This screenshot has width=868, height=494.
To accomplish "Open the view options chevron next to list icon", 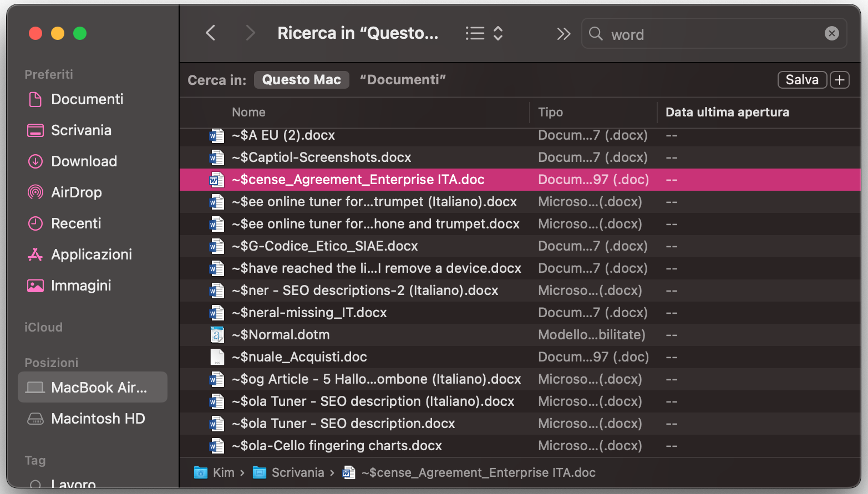I will point(498,33).
